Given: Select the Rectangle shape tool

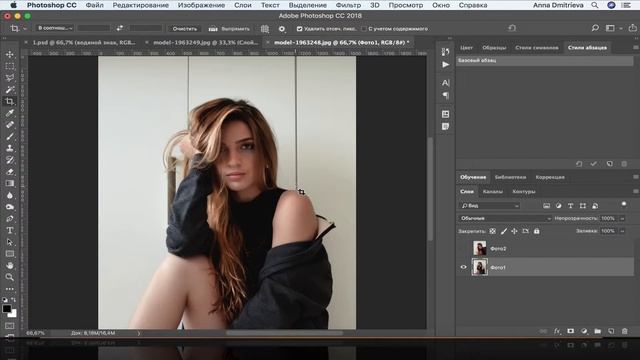Looking at the screenshot, I should pos(10,254).
